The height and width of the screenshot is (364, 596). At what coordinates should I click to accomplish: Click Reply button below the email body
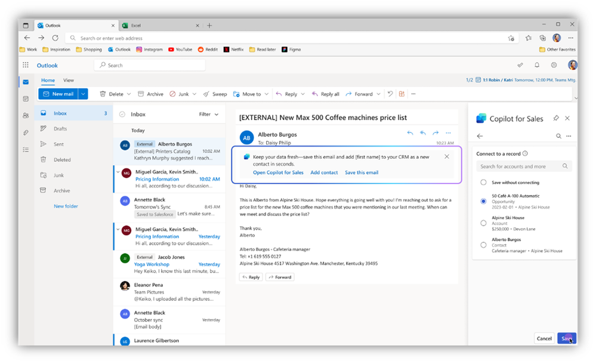click(x=251, y=277)
